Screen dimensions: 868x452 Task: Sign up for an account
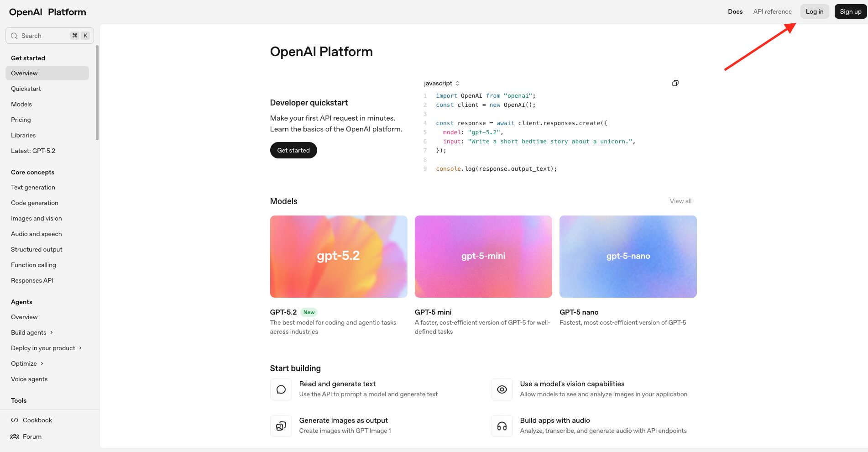[x=850, y=11]
